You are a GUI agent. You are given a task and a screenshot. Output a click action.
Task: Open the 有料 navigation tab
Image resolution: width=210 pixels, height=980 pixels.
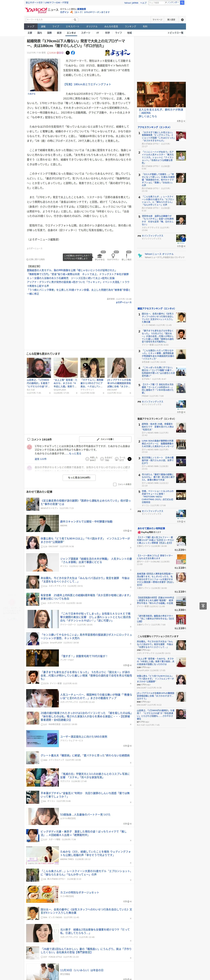pos(145,27)
